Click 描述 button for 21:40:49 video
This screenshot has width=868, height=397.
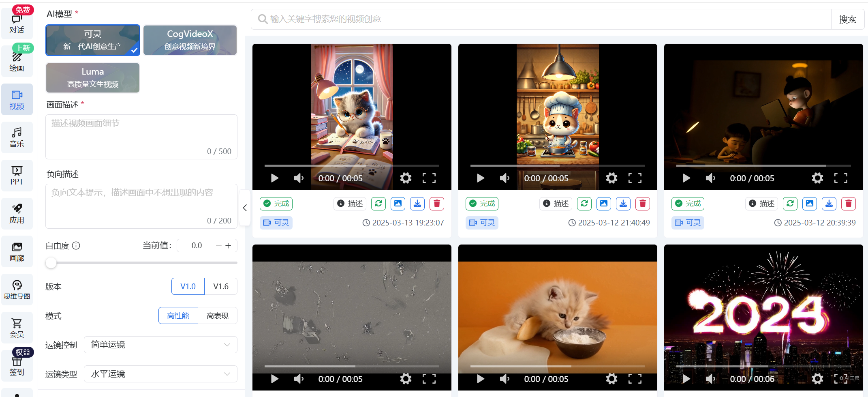click(x=556, y=204)
